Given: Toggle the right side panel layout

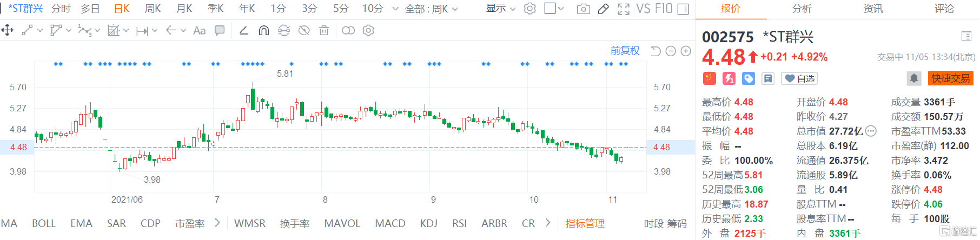Looking at the screenshot, I should pos(684,9).
